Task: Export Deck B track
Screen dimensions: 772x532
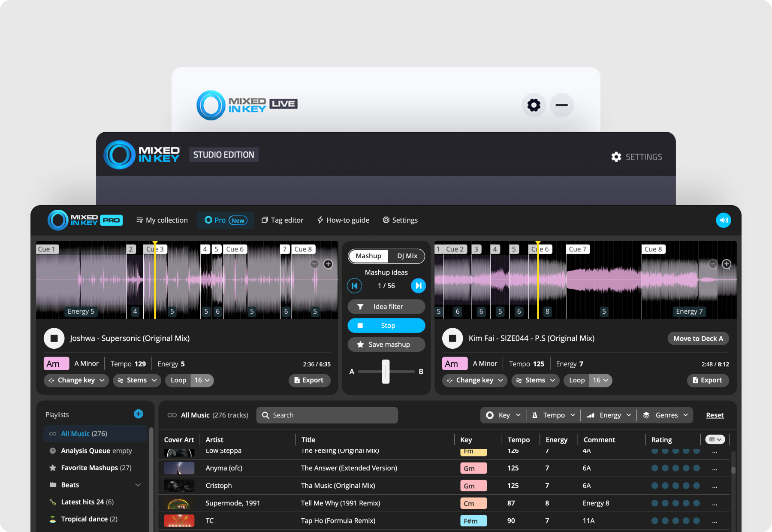Action: [x=708, y=381]
